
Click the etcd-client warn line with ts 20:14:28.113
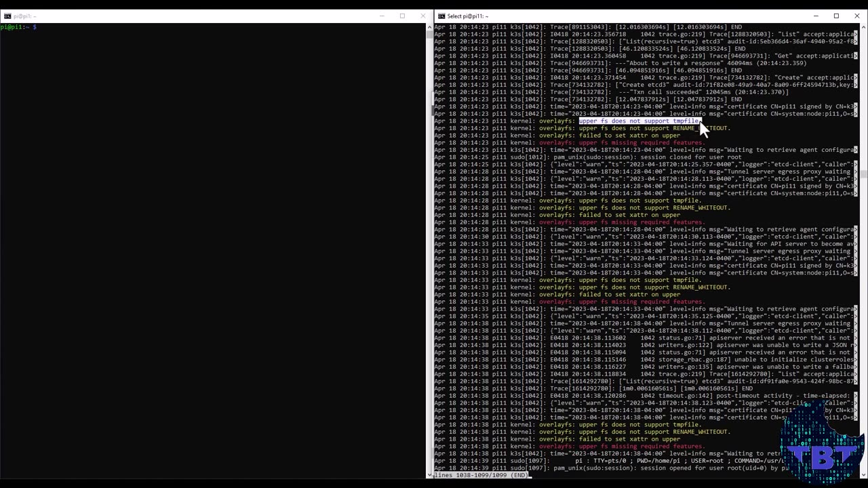point(646,179)
